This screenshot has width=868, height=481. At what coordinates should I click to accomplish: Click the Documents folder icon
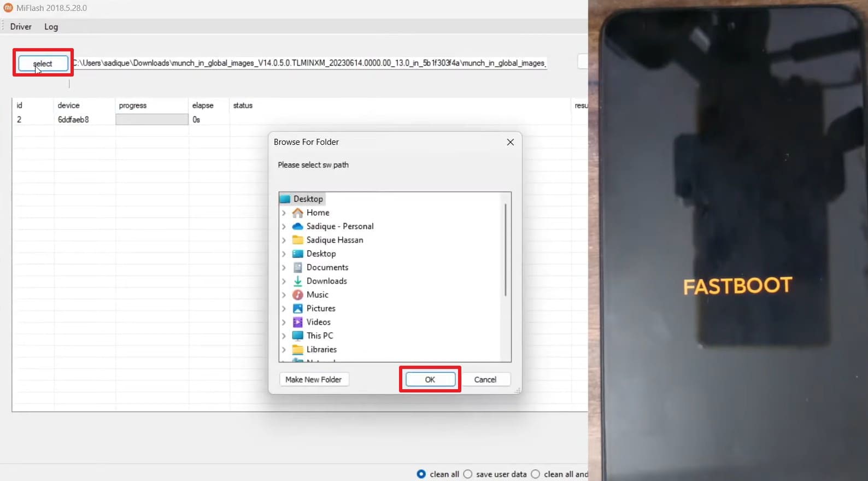tap(297, 267)
